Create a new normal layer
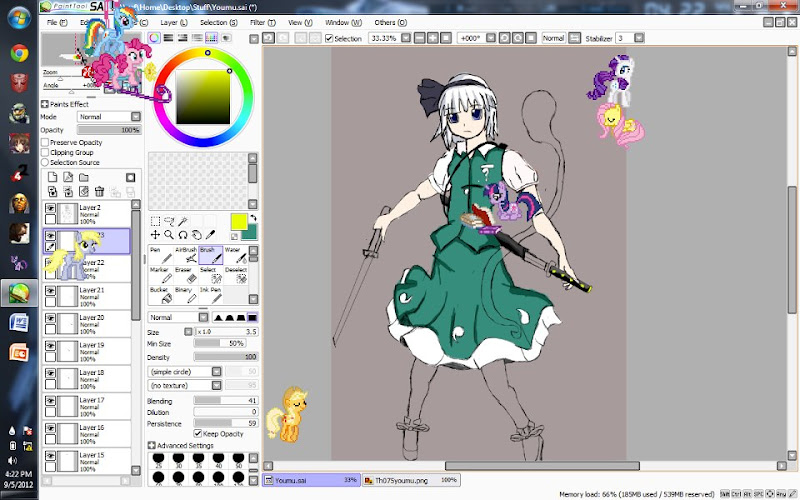This screenshot has height=500, width=800. (52, 177)
